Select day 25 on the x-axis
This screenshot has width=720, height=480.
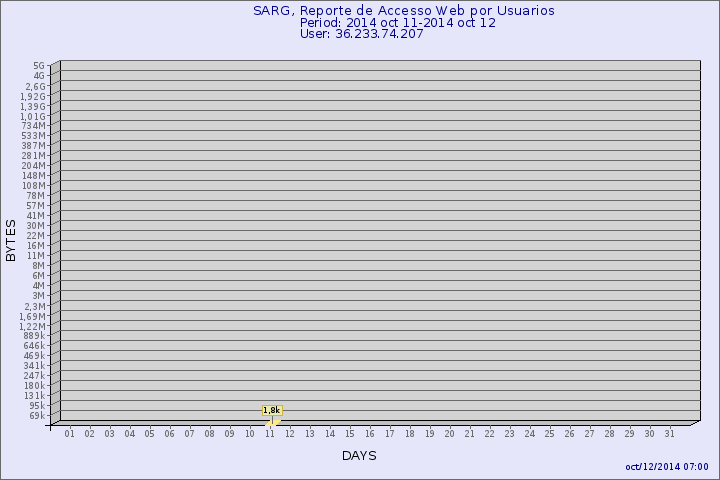(550, 434)
